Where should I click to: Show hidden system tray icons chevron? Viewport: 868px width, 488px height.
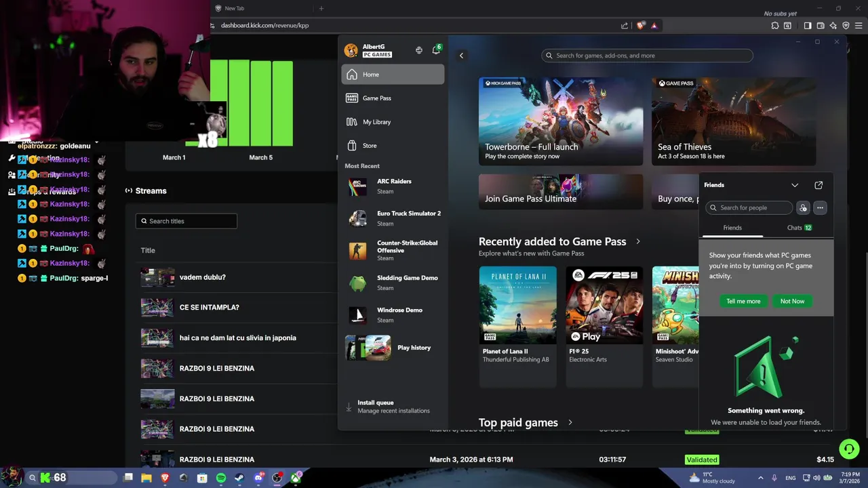(x=760, y=478)
